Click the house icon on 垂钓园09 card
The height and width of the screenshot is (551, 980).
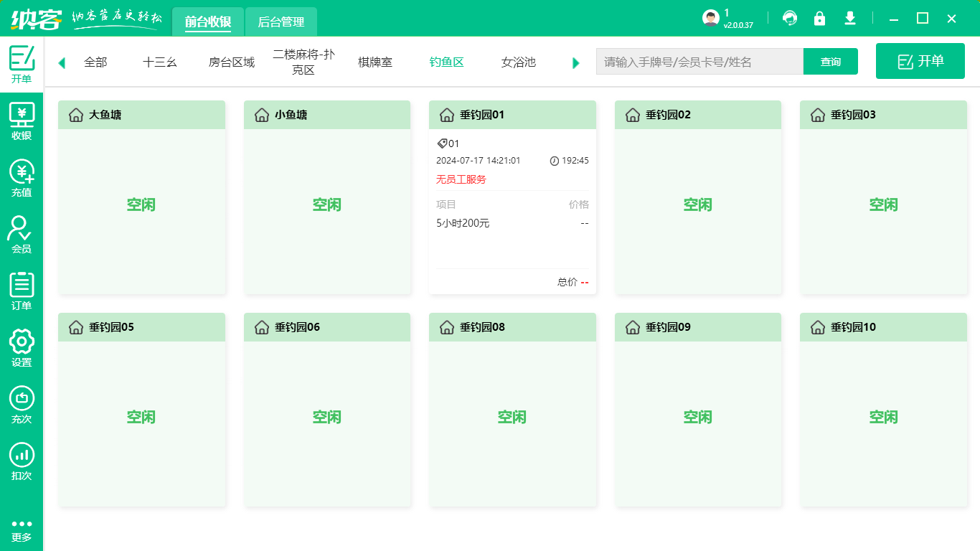click(x=632, y=327)
